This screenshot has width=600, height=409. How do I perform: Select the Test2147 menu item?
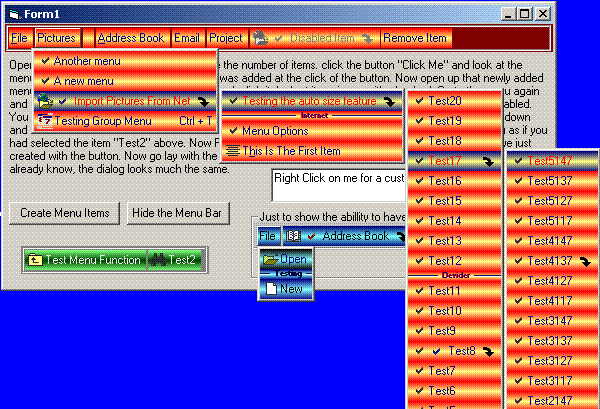(x=553, y=400)
